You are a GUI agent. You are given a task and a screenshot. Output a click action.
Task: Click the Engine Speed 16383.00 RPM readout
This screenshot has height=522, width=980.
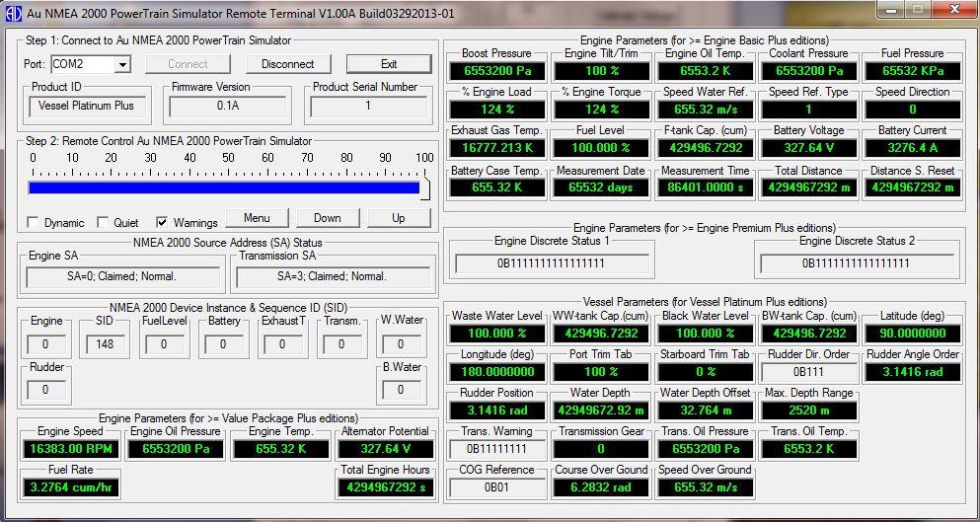pyautogui.click(x=69, y=449)
